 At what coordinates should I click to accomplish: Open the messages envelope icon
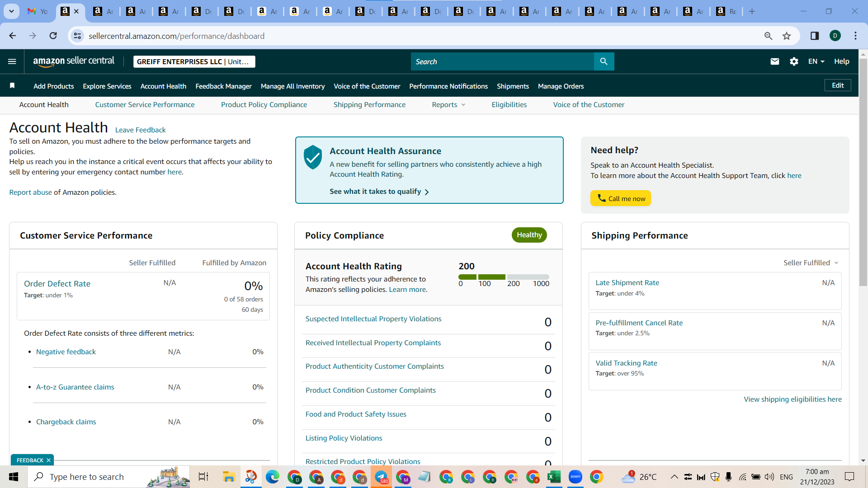(775, 61)
